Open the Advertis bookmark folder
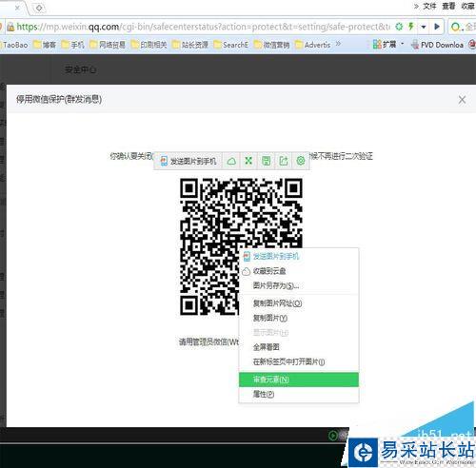The image size is (476, 468). coord(313,45)
